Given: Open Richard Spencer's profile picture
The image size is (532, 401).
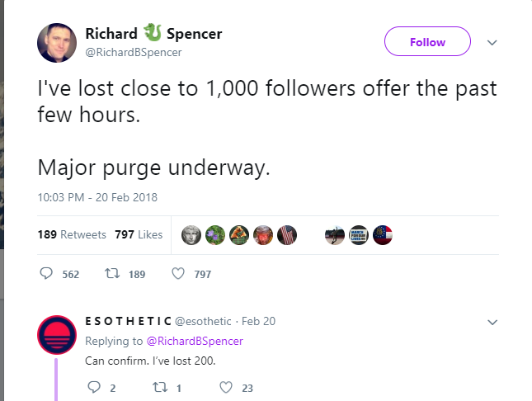Looking at the screenshot, I should 57,41.
